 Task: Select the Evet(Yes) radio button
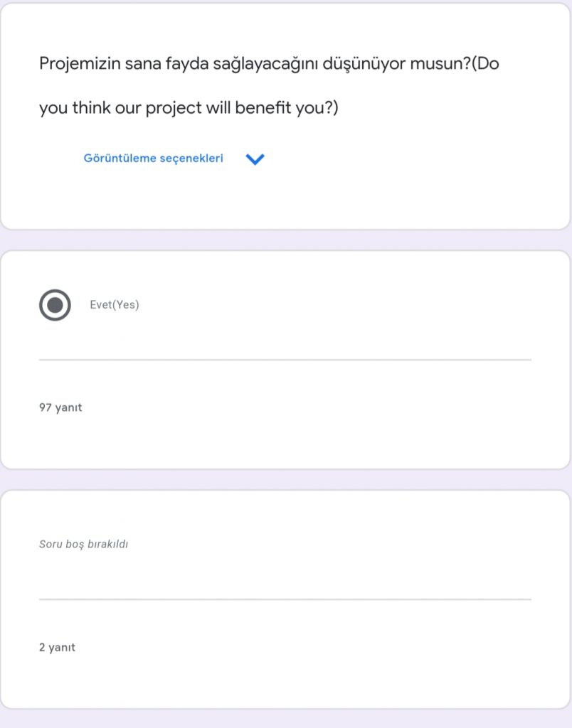point(55,305)
